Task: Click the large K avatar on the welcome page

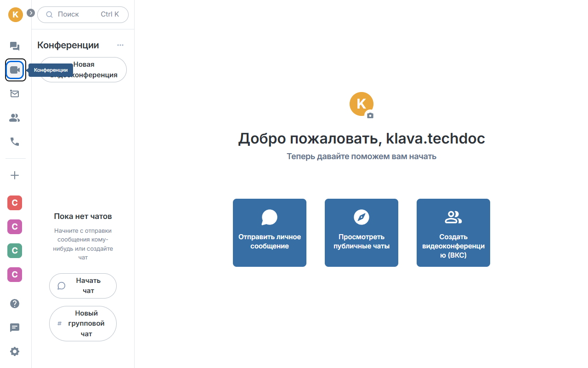Action: pyautogui.click(x=362, y=103)
